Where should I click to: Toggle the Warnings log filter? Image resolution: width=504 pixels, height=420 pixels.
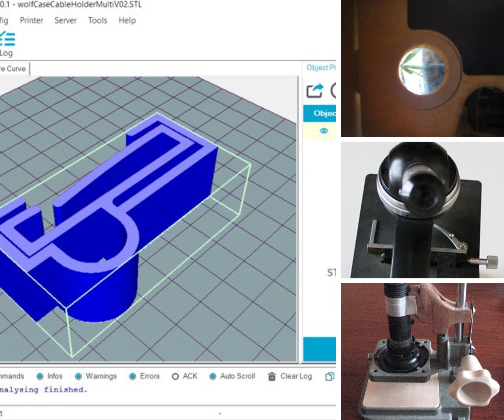pyautogui.click(x=96, y=376)
